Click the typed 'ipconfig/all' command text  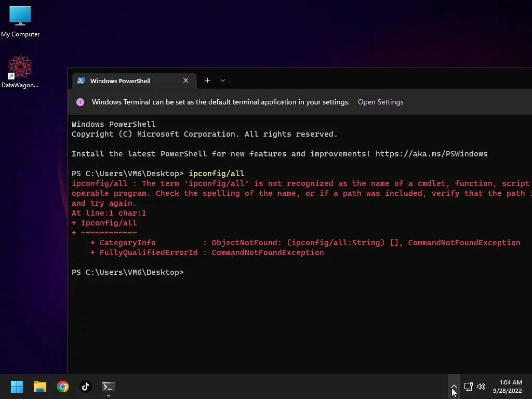tap(217, 174)
